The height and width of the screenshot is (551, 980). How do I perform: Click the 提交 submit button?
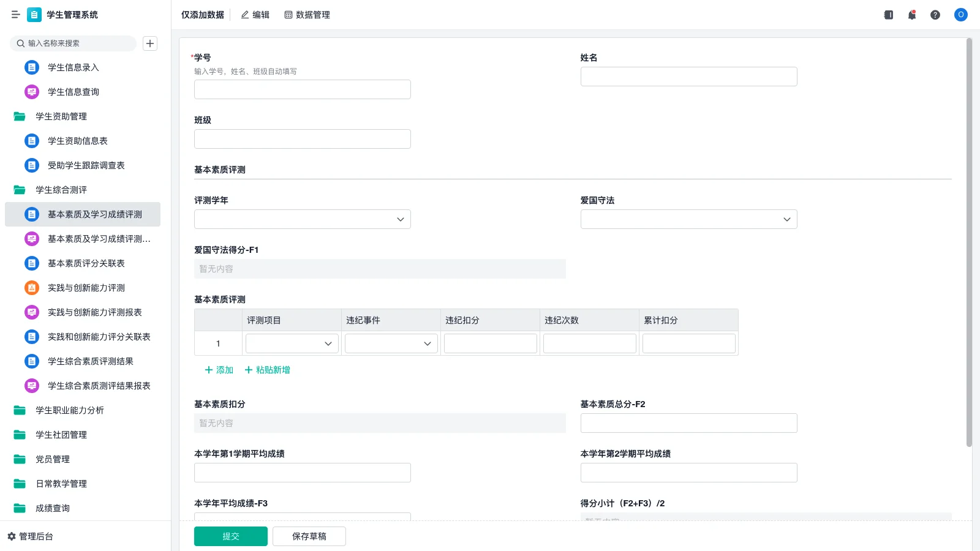pyautogui.click(x=230, y=536)
